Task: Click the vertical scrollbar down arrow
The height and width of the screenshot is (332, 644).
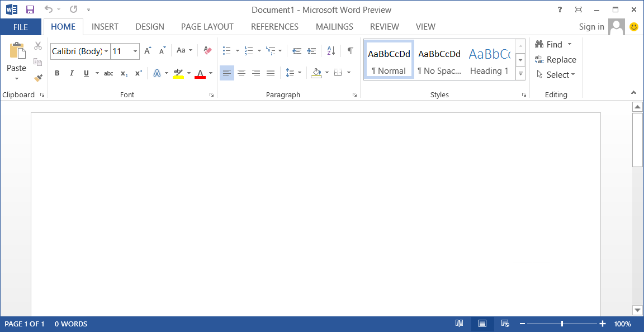Action: tap(637, 310)
